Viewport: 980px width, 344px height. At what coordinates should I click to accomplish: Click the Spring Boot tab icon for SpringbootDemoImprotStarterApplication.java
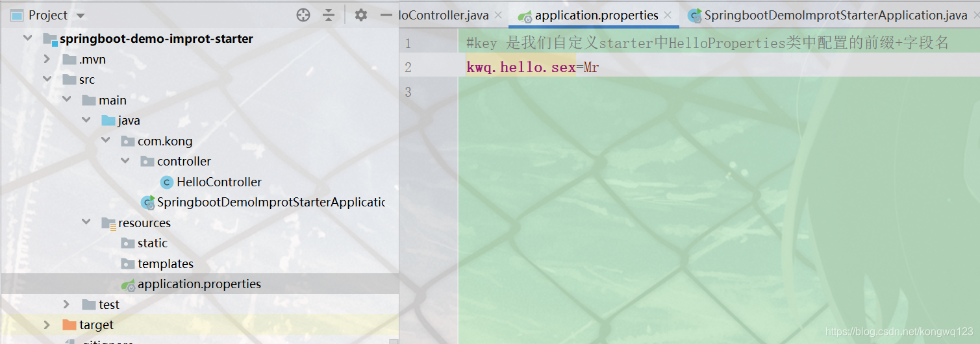point(695,15)
